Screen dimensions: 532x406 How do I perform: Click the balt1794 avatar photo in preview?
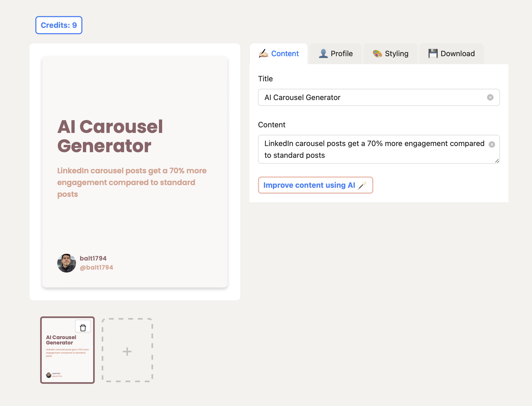(66, 263)
